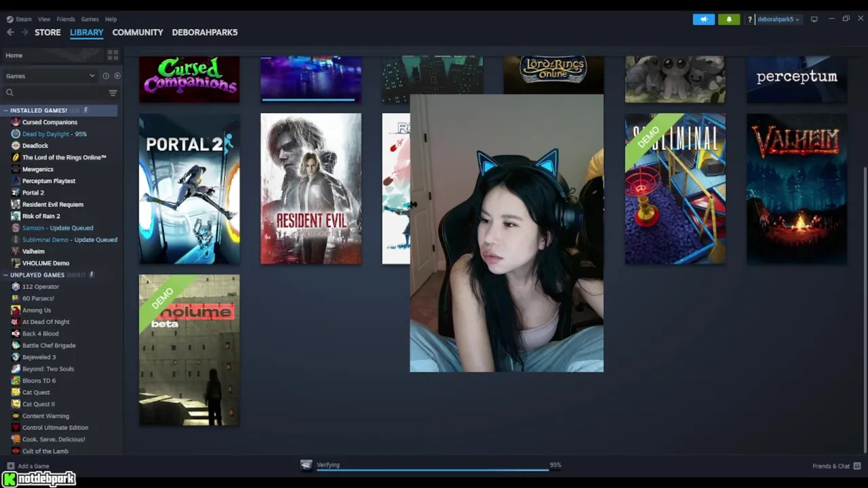This screenshot has height=488, width=868.
Task: Open the Resident Evil Requiem cover
Action: click(311, 189)
